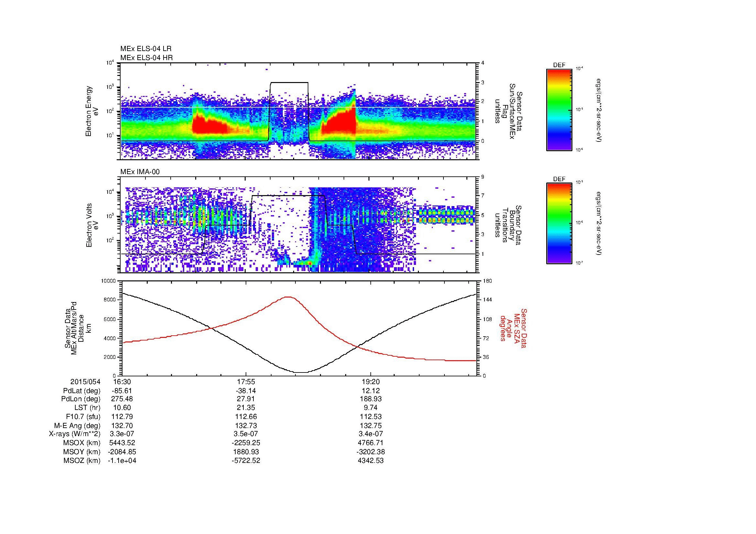Click the M-E Ang value 132.75
The height and width of the screenshot is (534, 756).
pos(371,425)
